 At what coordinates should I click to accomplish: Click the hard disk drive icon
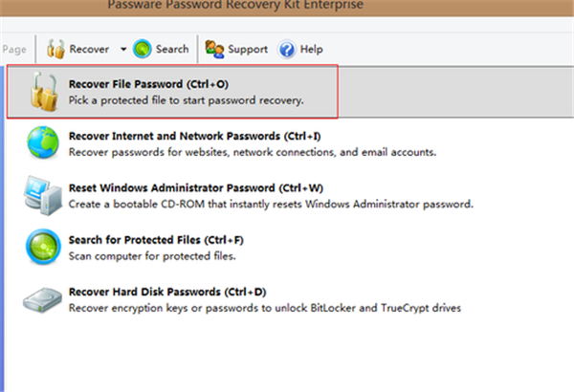point(41,298)
